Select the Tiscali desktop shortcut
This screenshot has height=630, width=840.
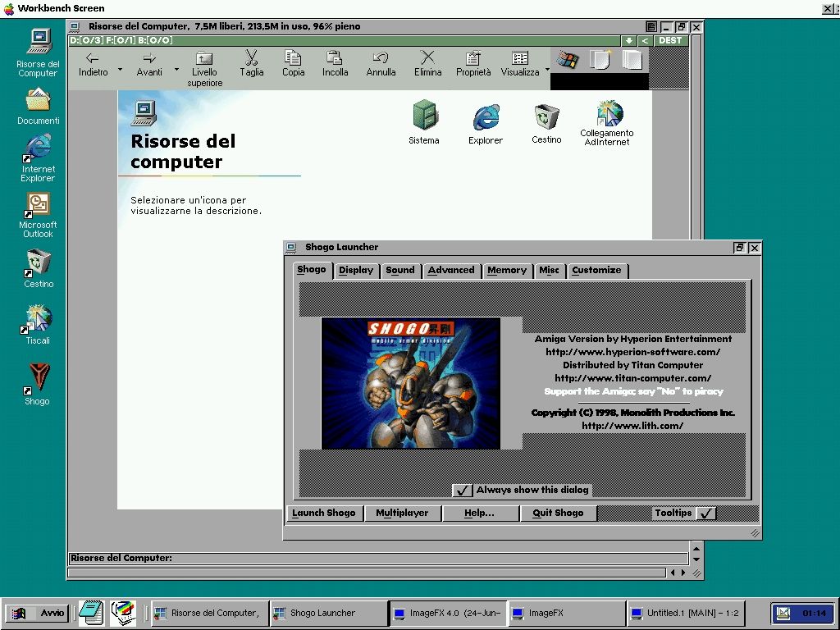(36, 319)
